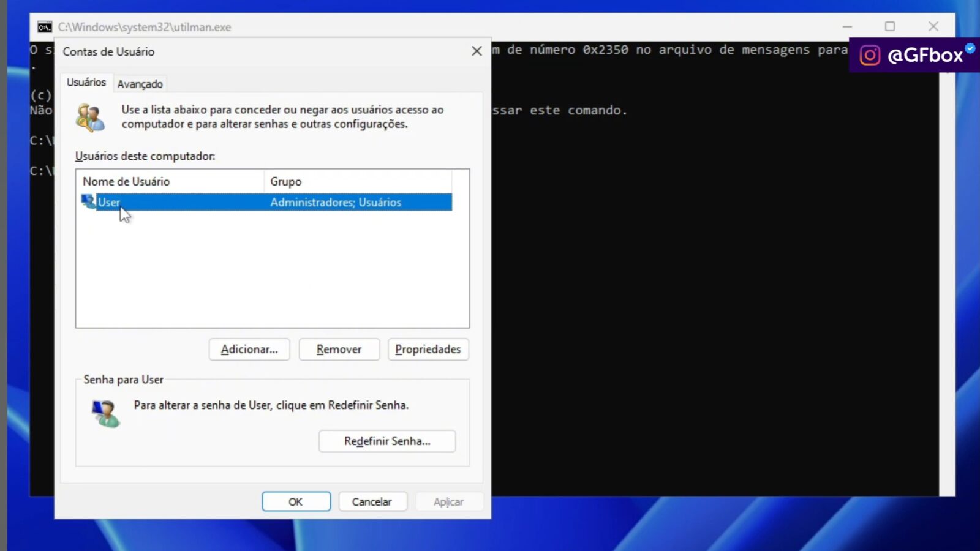Click the Grupo column header
The image size is (980, 551).
(285, 181)
